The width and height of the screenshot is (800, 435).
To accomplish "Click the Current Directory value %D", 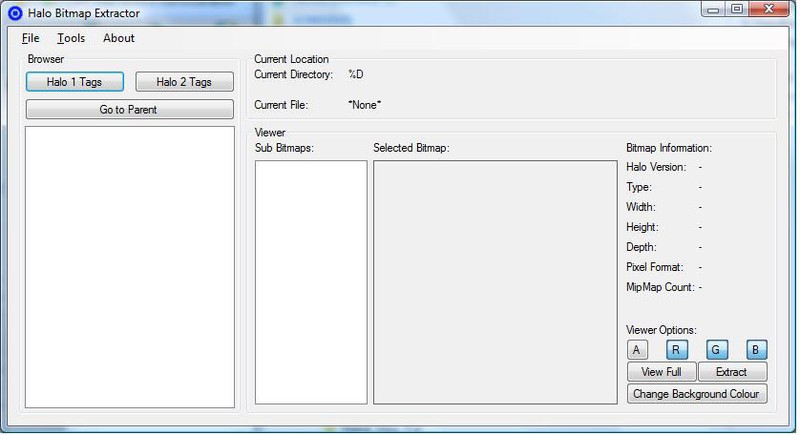I will click(x=356, y=74).
